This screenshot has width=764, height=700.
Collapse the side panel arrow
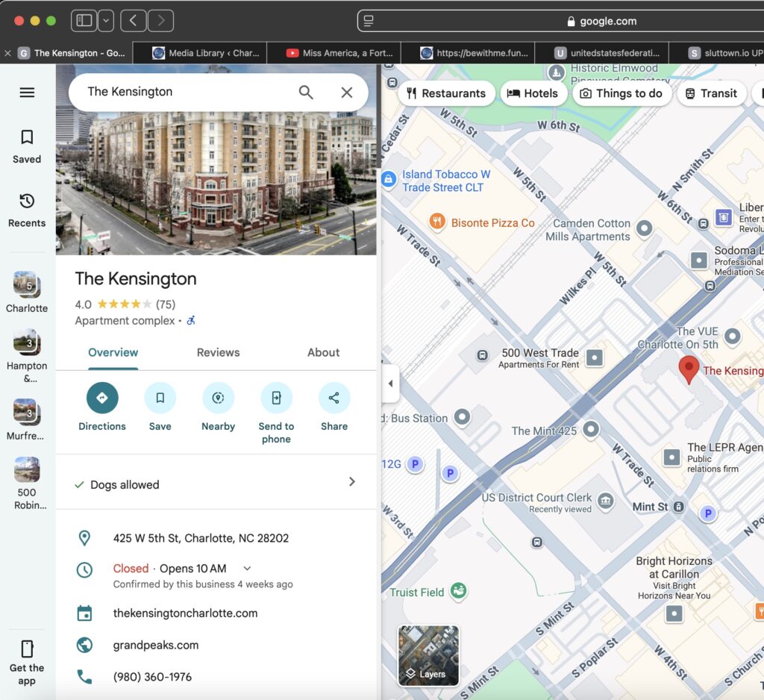390,383
